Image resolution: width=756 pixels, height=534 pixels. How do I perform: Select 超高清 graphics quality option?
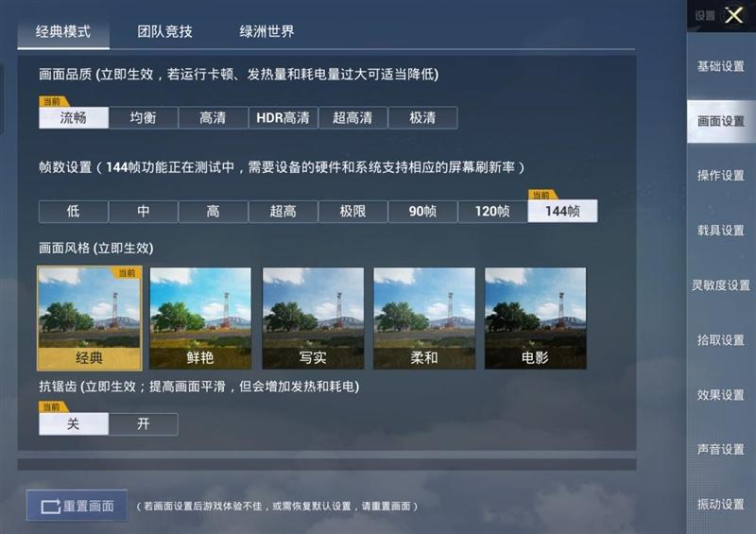point(352,118)
